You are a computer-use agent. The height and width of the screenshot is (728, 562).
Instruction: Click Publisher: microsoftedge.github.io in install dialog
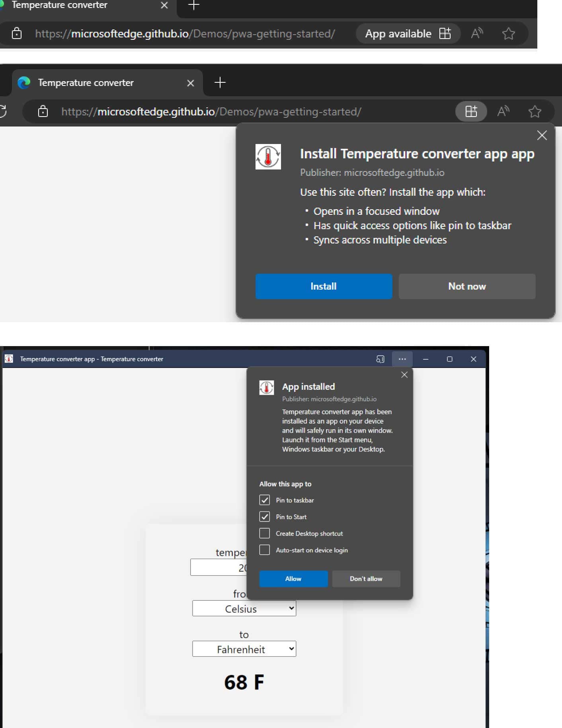[x=372, y=173]
